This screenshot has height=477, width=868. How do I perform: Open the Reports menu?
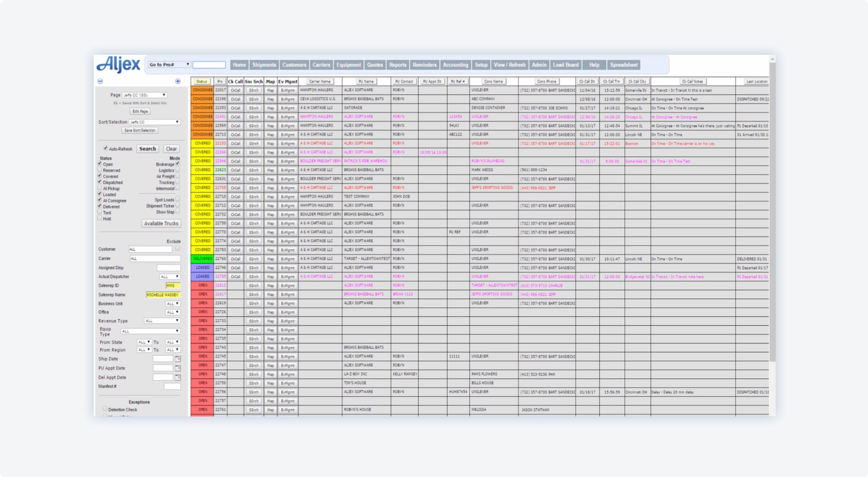[x=398, y=65]
